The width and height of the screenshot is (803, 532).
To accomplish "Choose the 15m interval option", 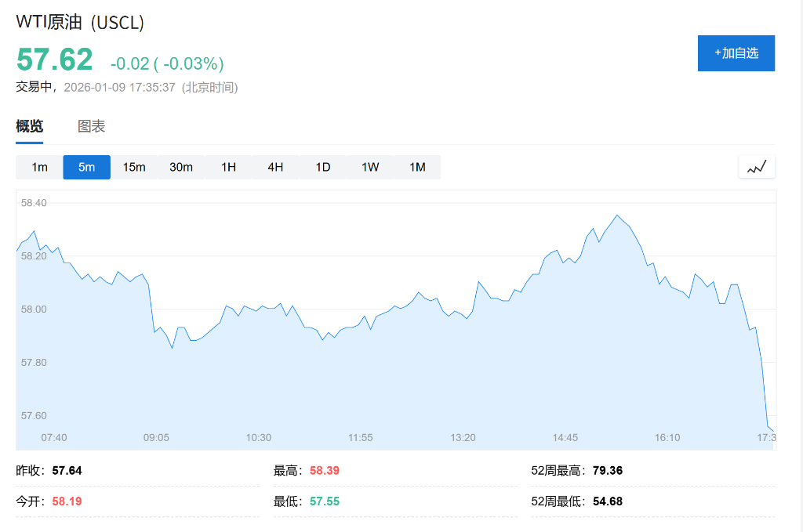I will 134,167.
